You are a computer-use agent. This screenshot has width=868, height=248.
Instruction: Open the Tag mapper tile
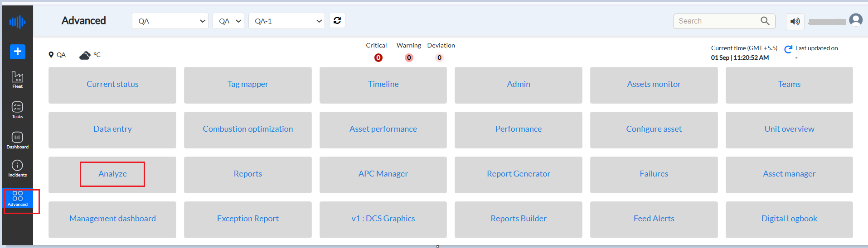[x=248, y=85]
